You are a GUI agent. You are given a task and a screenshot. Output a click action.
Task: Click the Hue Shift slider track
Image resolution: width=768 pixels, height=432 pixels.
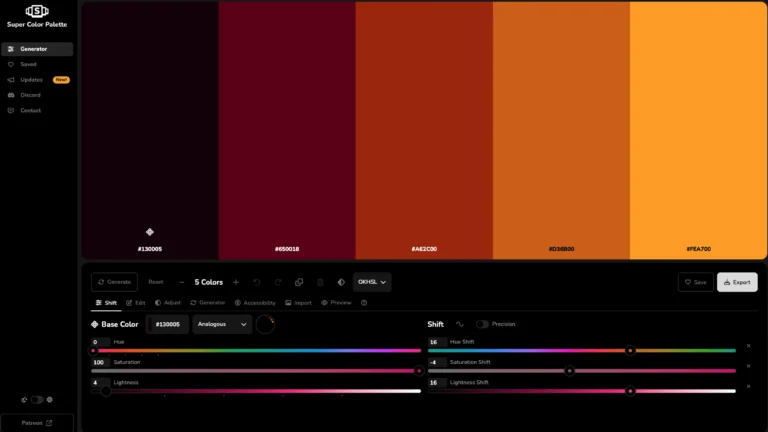582,351
